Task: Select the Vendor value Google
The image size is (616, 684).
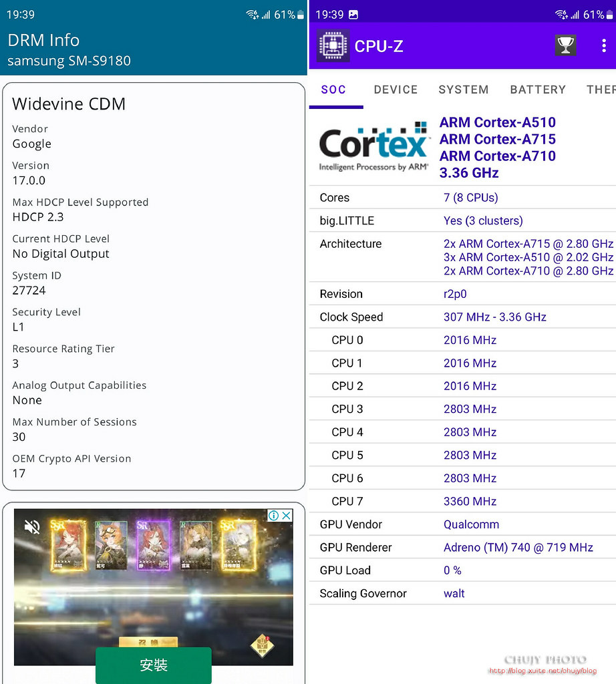Action: [x=32, y=144]
